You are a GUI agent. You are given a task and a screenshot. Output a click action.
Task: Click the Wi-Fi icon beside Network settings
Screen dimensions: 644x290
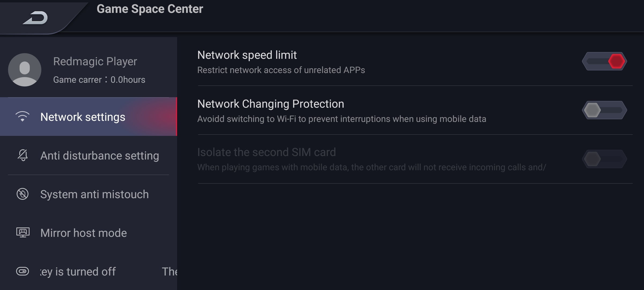pos(23,117)
